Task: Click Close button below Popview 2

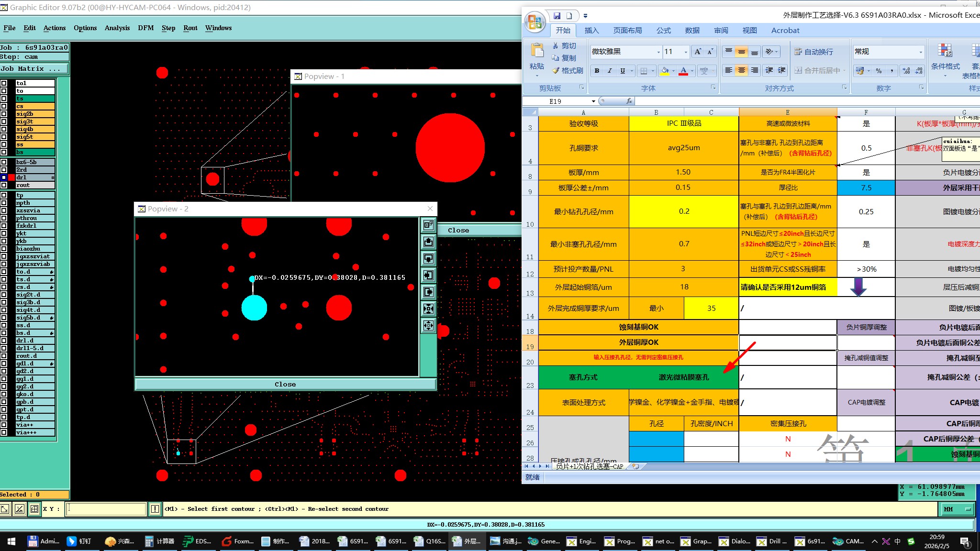Action: 285,384
